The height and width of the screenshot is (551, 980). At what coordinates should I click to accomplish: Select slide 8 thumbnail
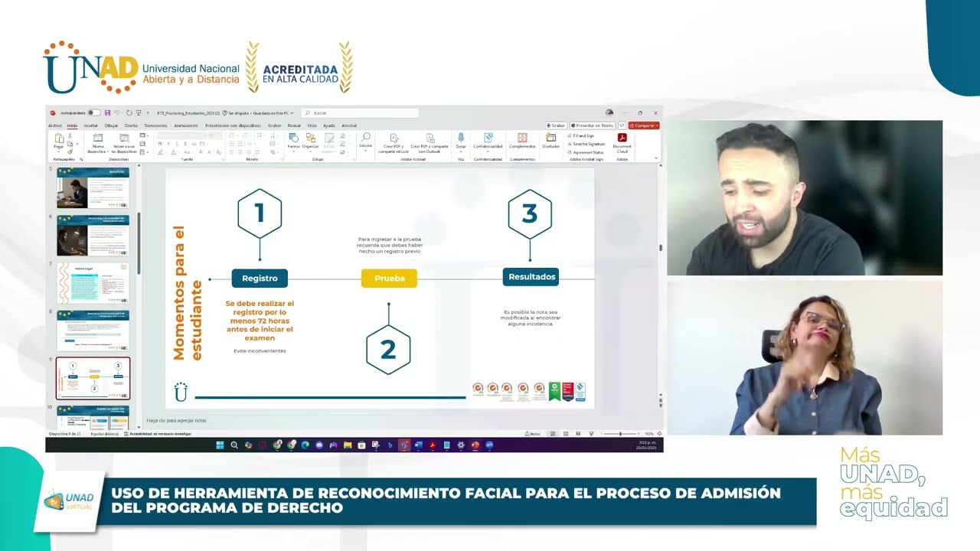(93, 331)
